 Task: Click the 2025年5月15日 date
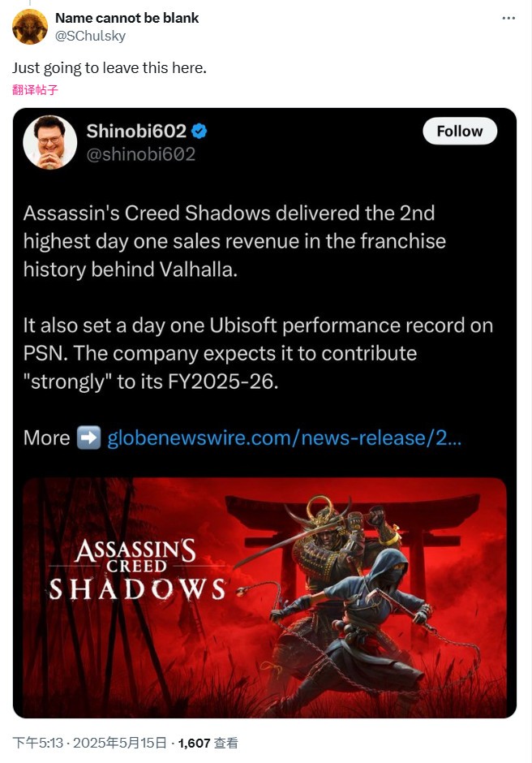pyautogui.click(x=120, y=743)
